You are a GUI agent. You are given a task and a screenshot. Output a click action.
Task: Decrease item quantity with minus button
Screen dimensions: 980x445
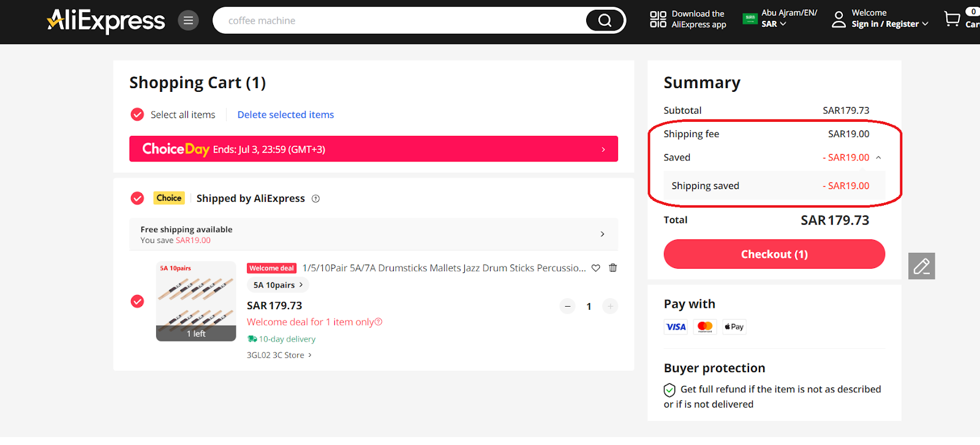click(x=568, y=306)
